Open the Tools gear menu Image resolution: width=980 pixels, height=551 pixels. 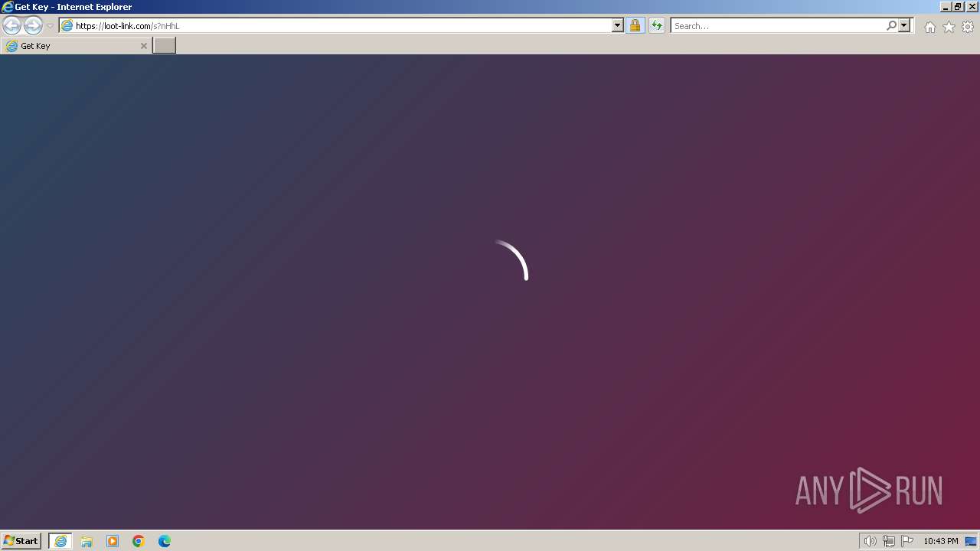[968, 27]
